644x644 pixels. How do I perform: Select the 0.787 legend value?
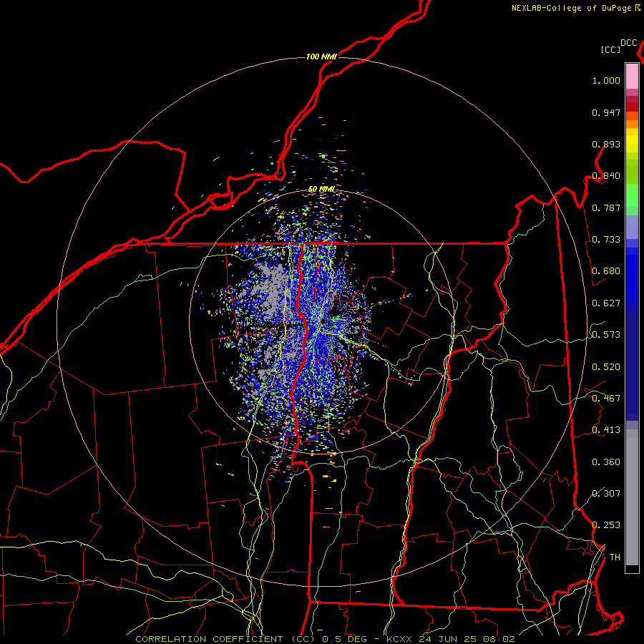(x=606, y=208)
